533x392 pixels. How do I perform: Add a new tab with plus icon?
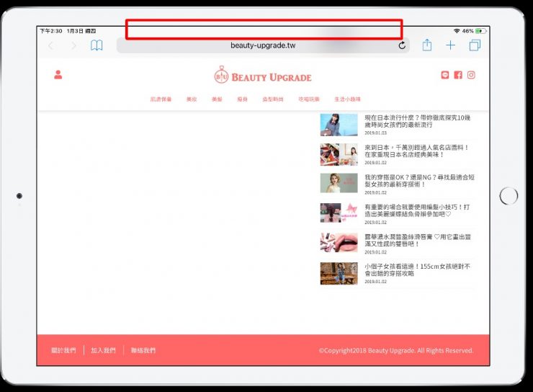[450, 45]
